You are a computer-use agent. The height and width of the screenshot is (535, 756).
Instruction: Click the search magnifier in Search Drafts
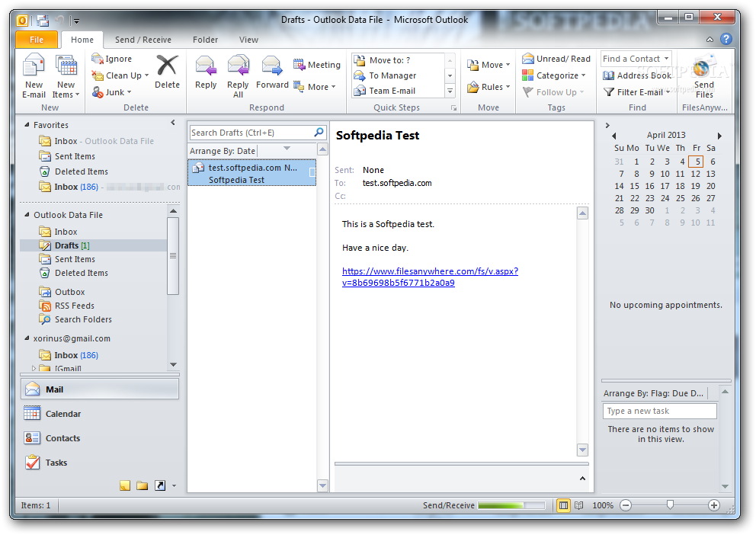(x=319, y=132)
